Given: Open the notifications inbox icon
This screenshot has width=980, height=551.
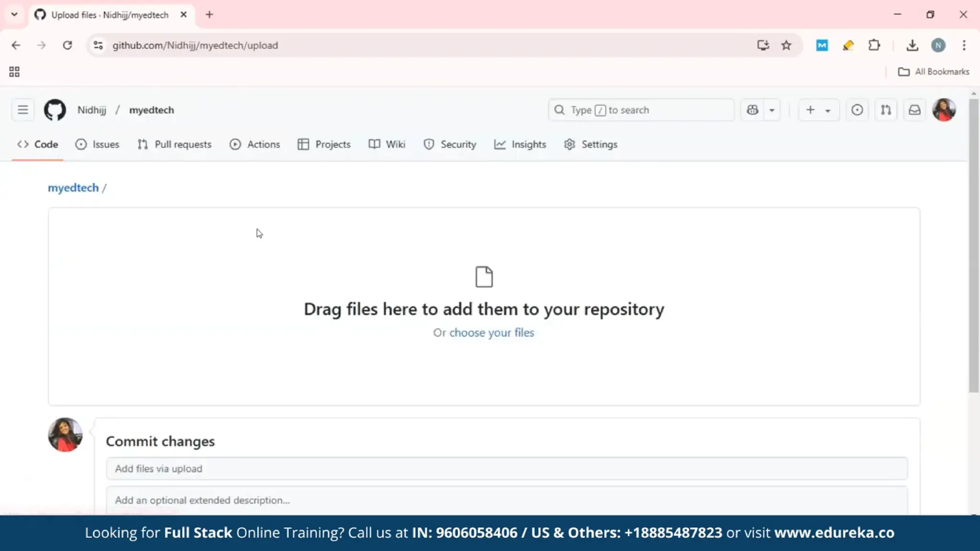Looking at the screenshot, I should click(x=914, y=110).
